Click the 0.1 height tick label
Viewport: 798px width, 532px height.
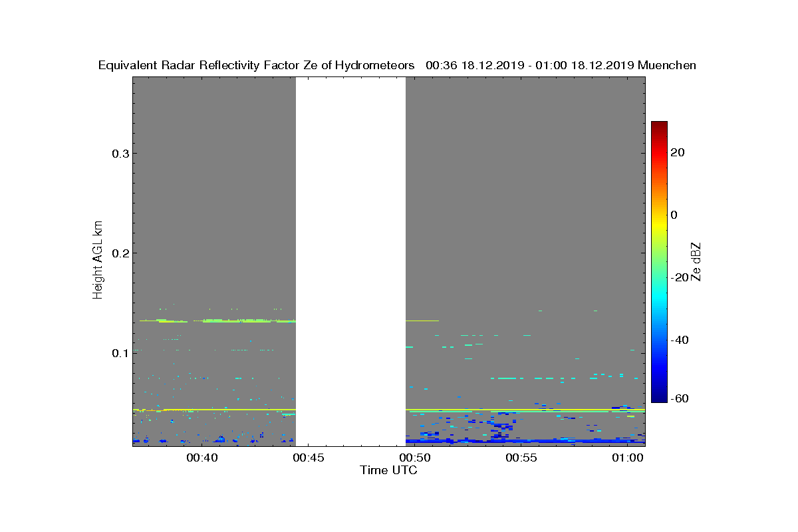coord(120,352)
